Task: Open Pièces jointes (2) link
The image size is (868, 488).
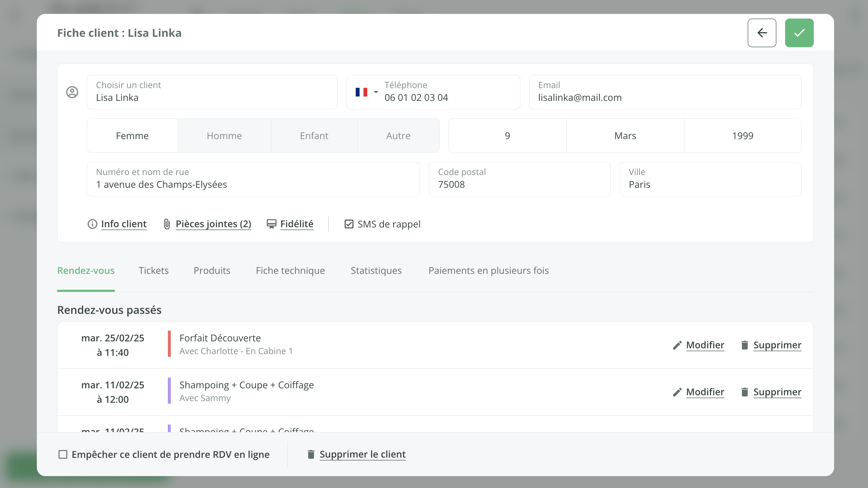Action: pos(213,224)
